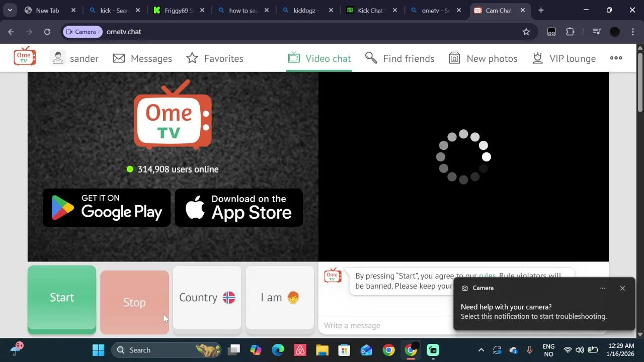Image resolution: width=644 pixels, height=362 pixels.
Task: Launch Microsoft Edge from taskbar
Action: [278, 350]
